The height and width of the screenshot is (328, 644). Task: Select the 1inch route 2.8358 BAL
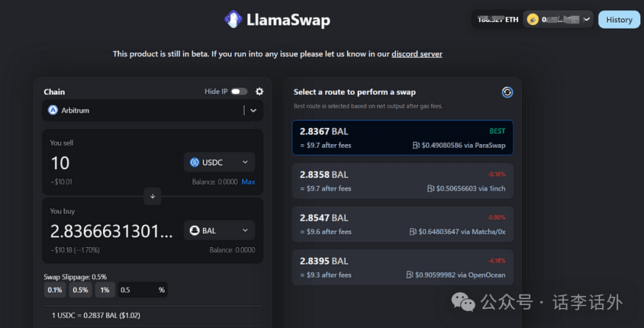(403, 181)
